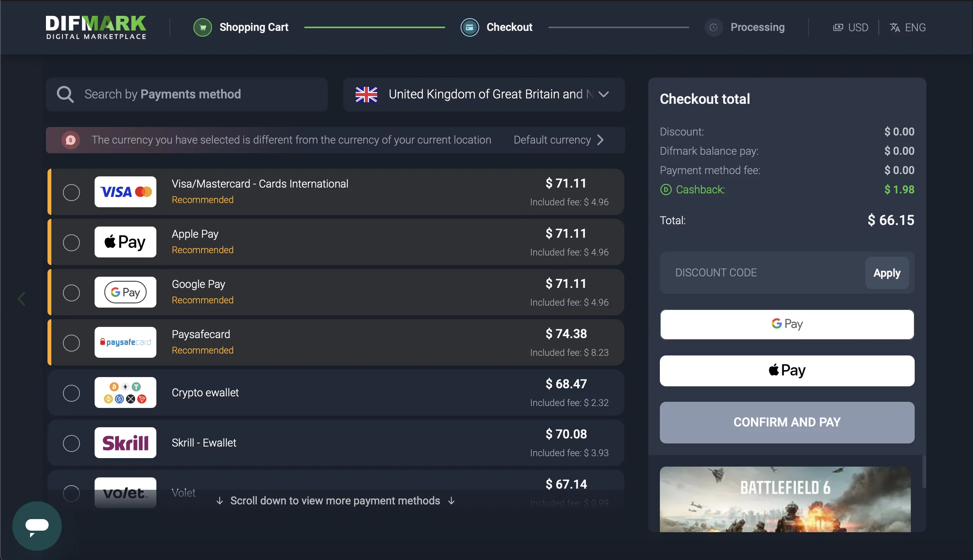Go back to the Shopping Cart step
The width and height of the screenshot is (973, 560).
254,27
